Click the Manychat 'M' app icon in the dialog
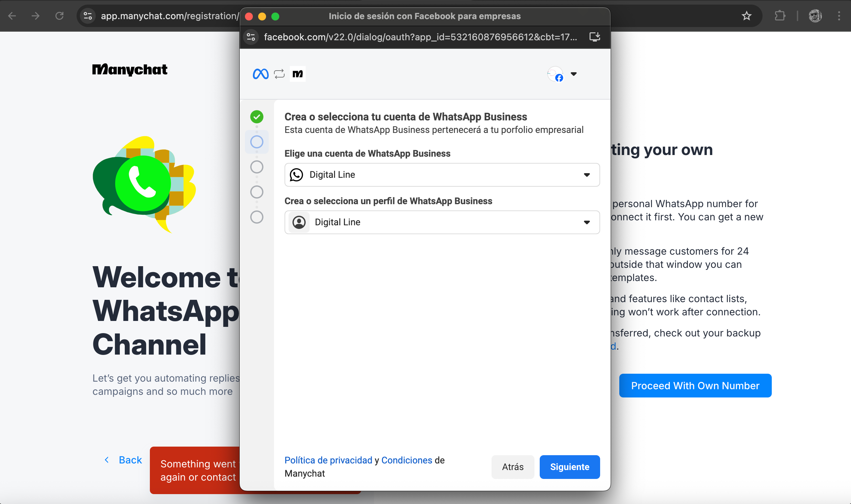851x504 pixels. coord(297,74)
